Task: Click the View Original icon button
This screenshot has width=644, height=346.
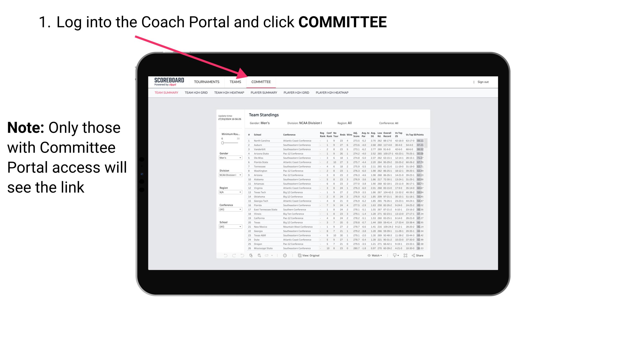Action: tap(299, 255)
